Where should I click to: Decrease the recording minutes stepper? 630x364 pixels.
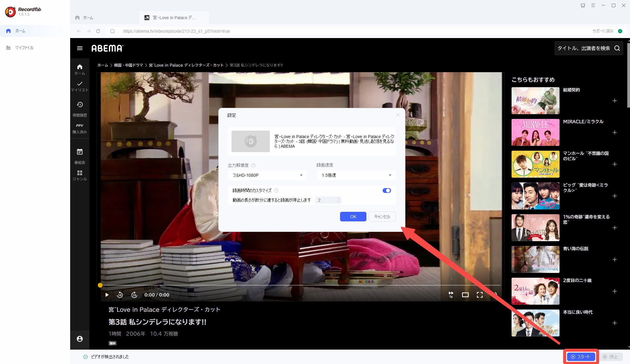click(339, 202)
